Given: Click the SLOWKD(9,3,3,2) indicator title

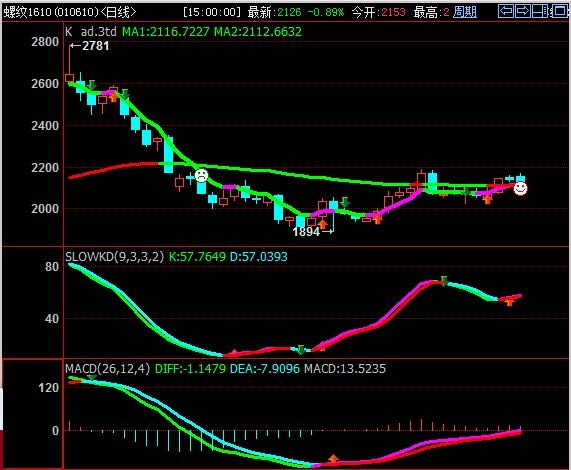Looking at the screenshot, I should (115, 257).
